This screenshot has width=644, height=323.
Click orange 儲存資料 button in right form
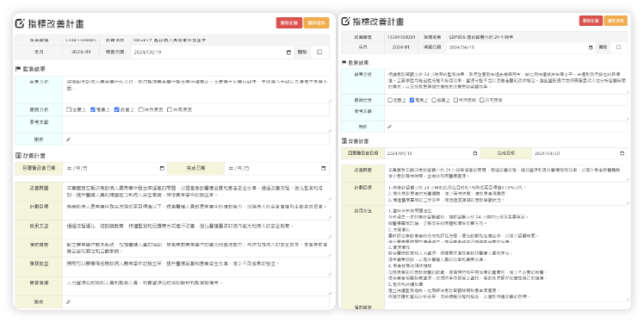(x=616, y=21)
